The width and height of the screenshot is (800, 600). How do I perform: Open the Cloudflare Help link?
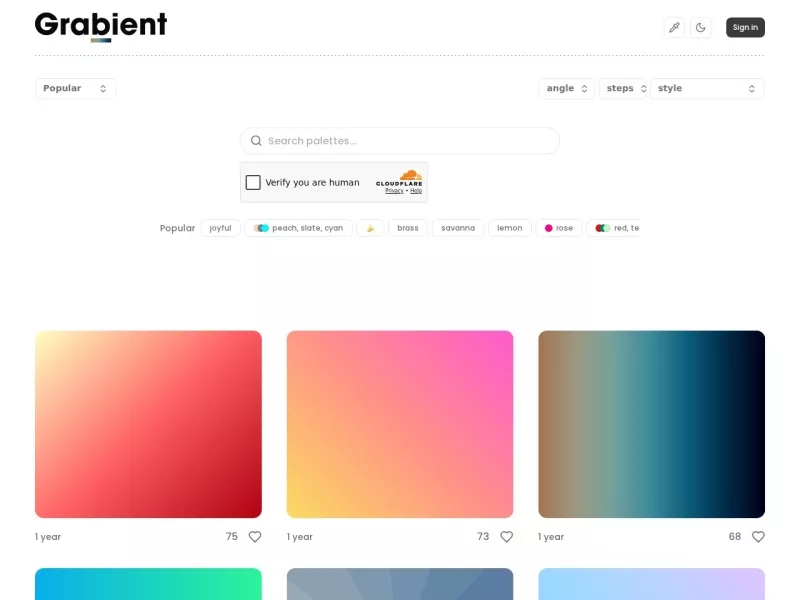point(416,191)
